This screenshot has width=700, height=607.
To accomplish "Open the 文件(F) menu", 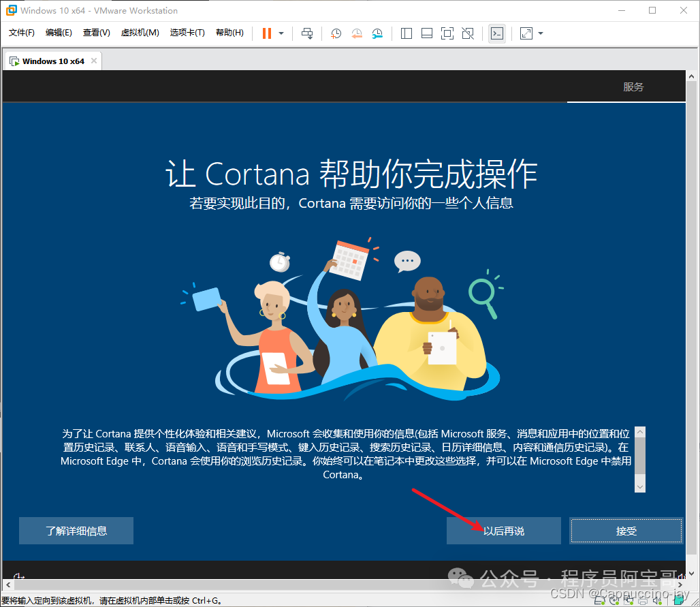I will pyautogui.click(x=21, y=32).
